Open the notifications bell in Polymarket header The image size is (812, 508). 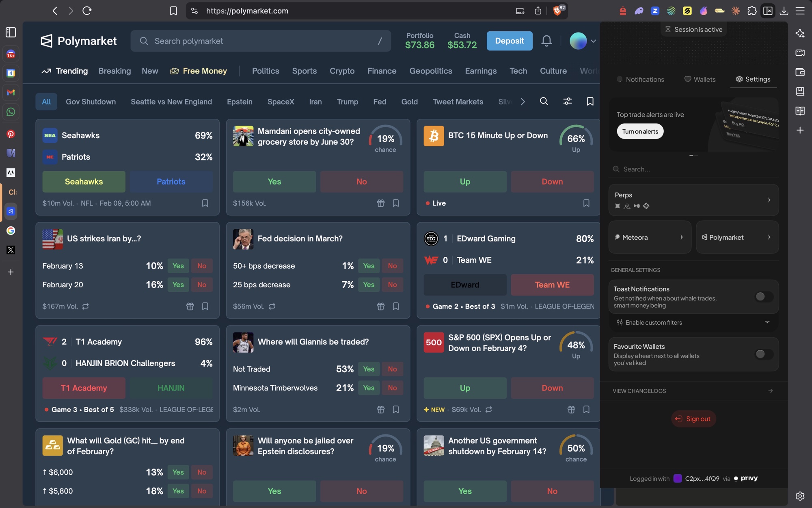(546, 41)
